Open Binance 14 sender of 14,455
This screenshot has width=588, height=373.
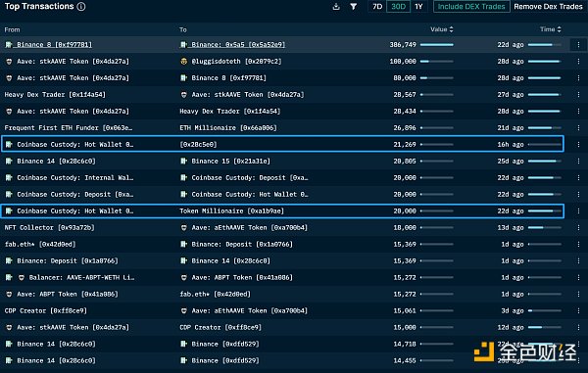click(56, 360)
